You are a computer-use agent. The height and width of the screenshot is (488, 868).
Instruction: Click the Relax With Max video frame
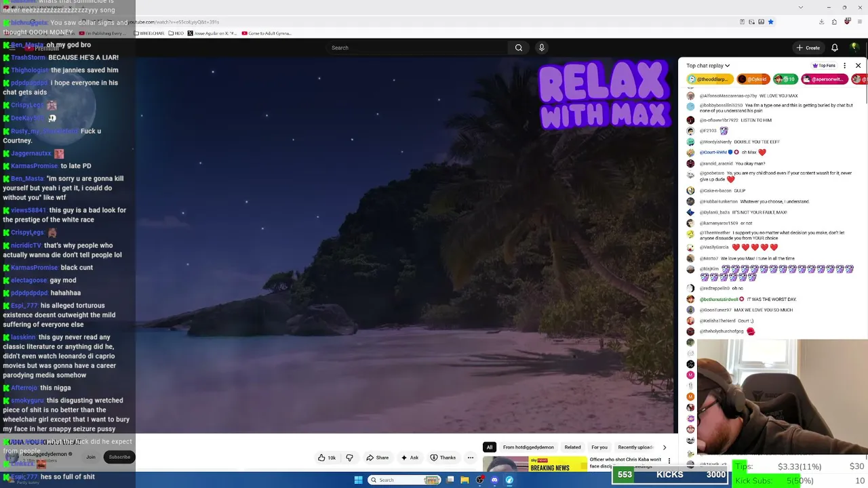(x=406, y=244)
